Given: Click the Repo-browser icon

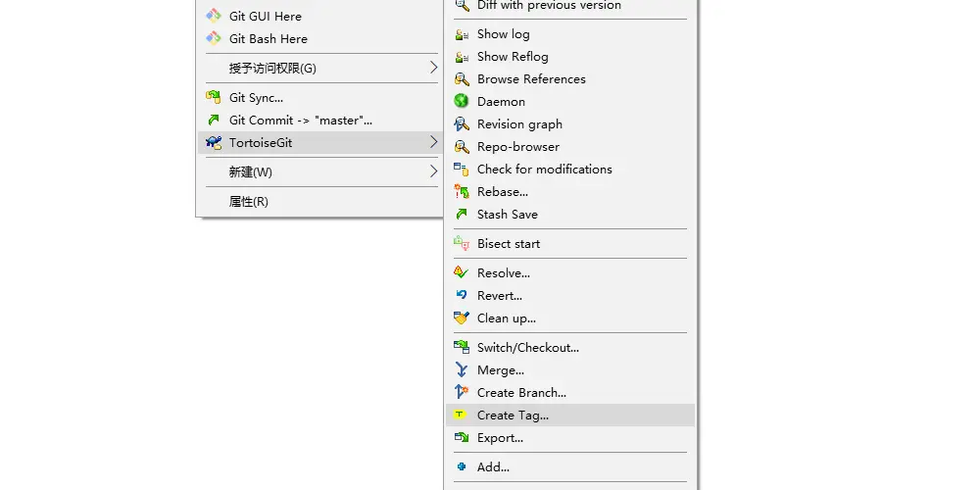Looking at the screenshot, I should [462, 146].
